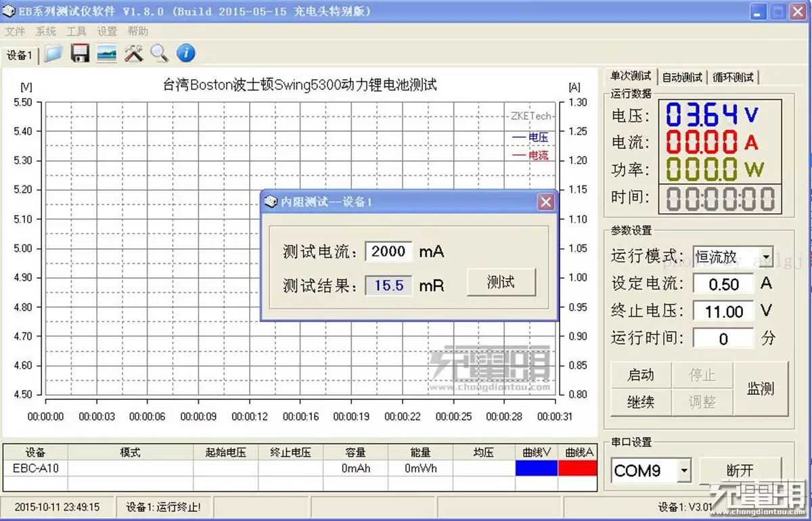Click the picture export toolbar icon

[107, 53]
